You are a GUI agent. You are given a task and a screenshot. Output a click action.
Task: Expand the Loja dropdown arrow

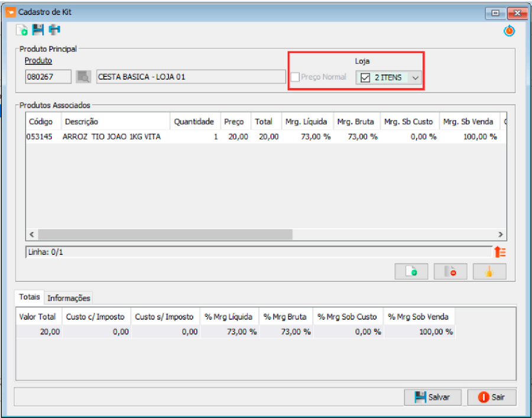(x=416, y=77)
